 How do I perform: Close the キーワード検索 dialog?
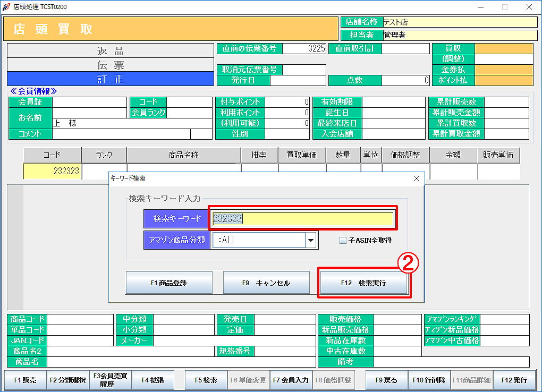(417, 179)
